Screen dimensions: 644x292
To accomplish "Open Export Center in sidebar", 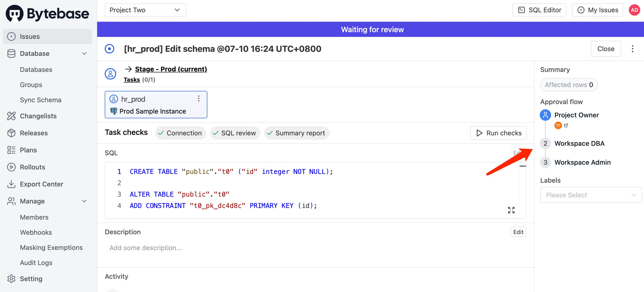I will coord(41,184).
